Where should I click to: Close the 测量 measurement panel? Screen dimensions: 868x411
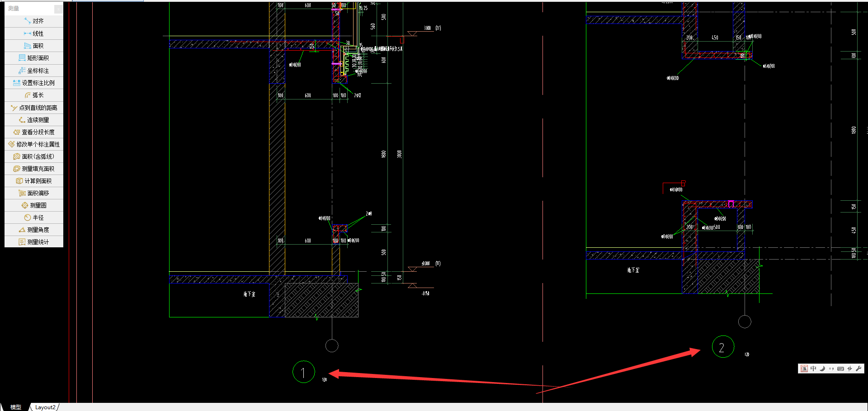[58, 9]
